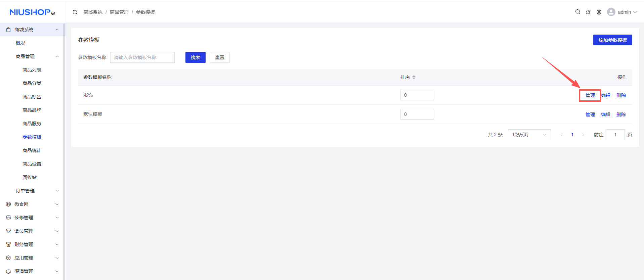Image resolution: width=644 pixels, height=280 pixels.
Task: Expand the 订单管理 submenu
Action: tap(57, 191)
